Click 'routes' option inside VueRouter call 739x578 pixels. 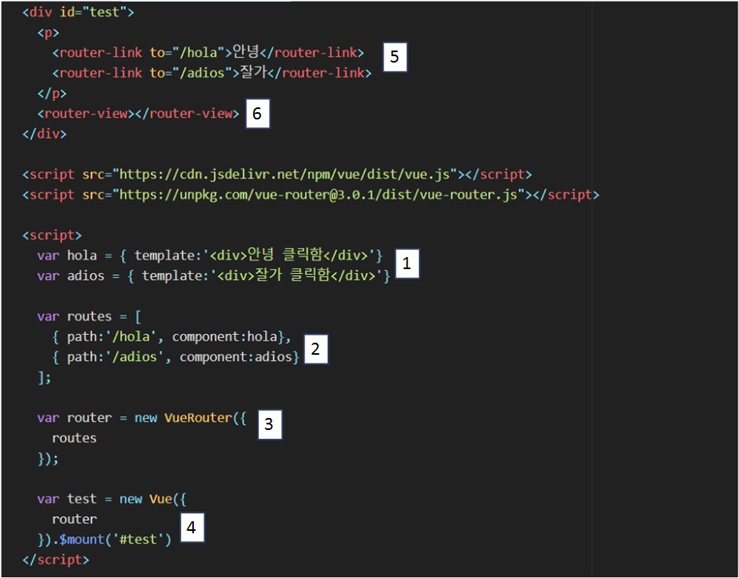[74, 438]
